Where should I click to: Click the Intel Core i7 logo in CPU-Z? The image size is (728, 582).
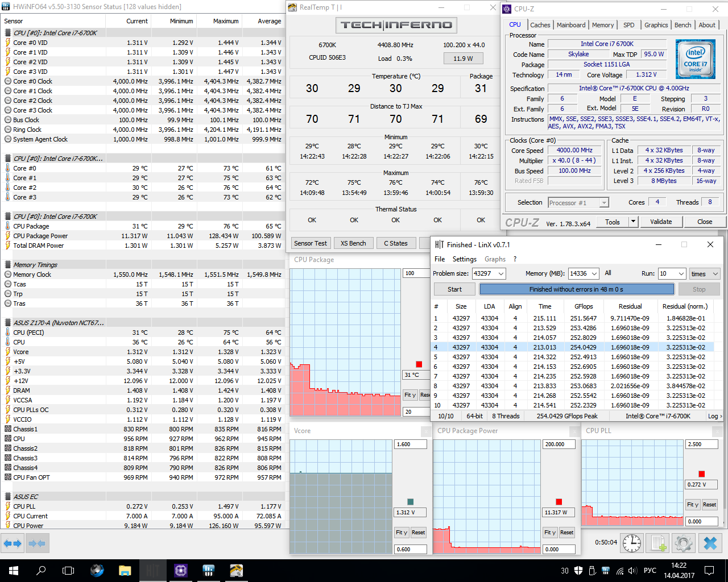(x=695, y=59)
